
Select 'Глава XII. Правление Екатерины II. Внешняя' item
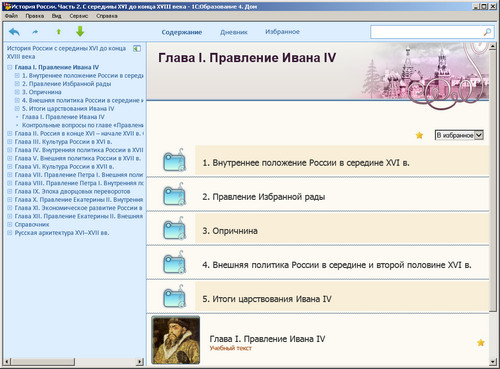pos(79,216)
